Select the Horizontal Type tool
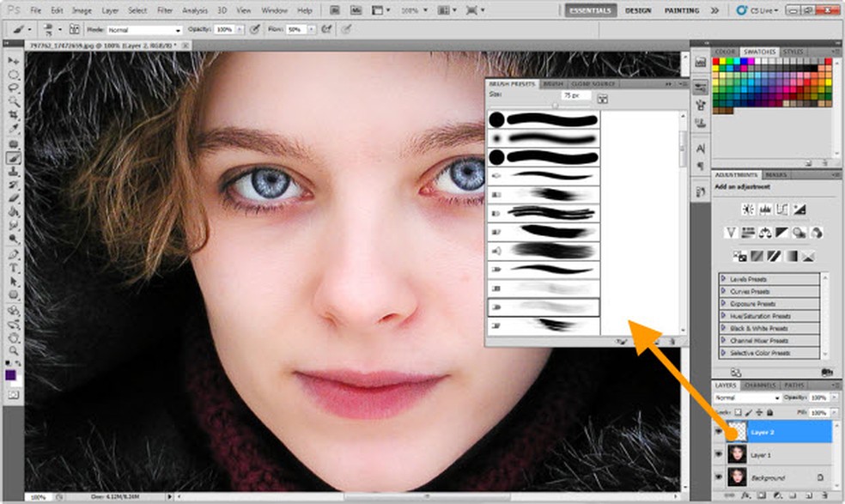Viewport: 845px width, 504px height. point(14,268)
